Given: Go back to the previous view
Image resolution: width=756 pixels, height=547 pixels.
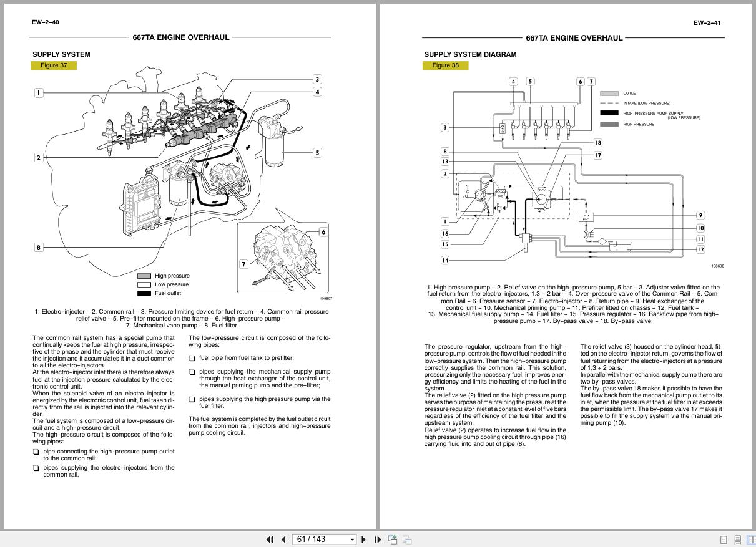Looking at the screenshot, I should click(x=393, y=539).
